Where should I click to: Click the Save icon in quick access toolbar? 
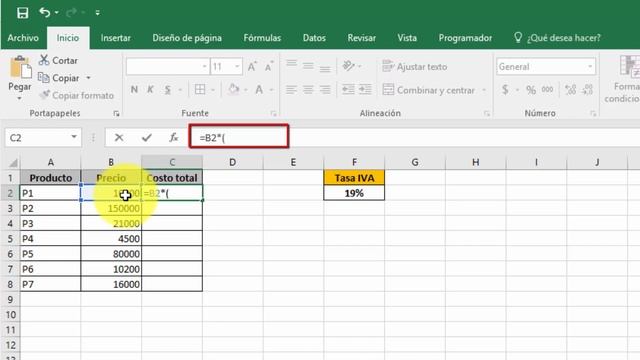22,13
